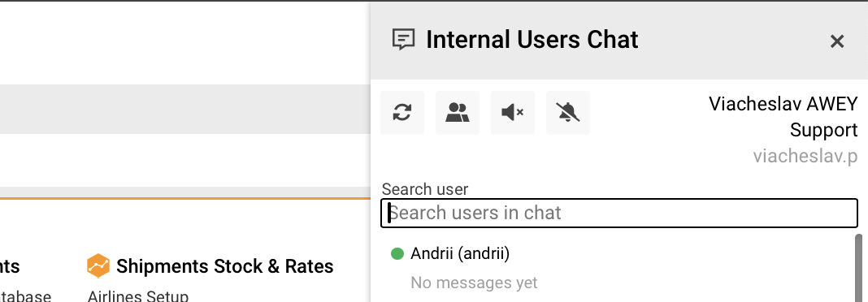
Task: Click the chat bubble icon in header
Action: point(404,40)
